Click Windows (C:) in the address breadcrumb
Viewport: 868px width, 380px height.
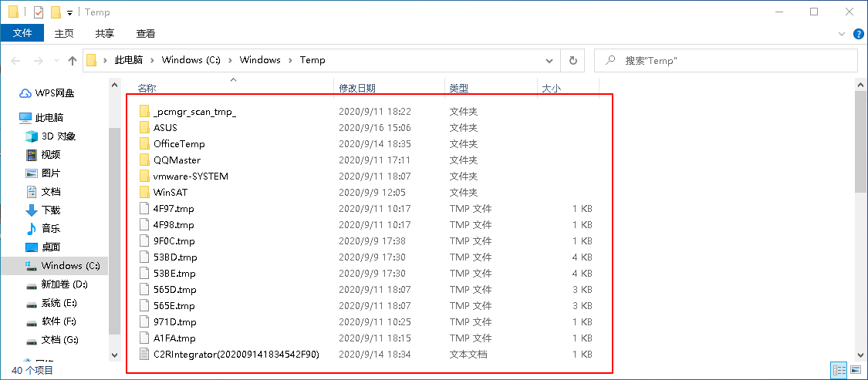192,60
